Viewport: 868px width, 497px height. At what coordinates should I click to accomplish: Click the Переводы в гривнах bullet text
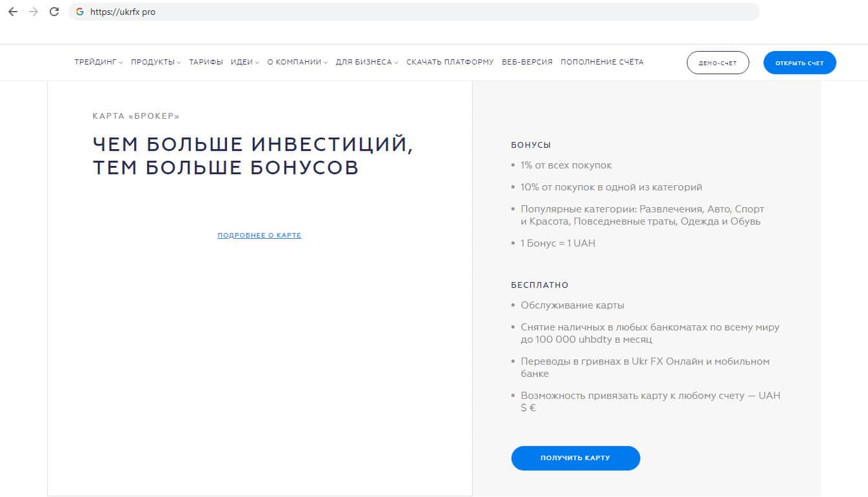645,367
